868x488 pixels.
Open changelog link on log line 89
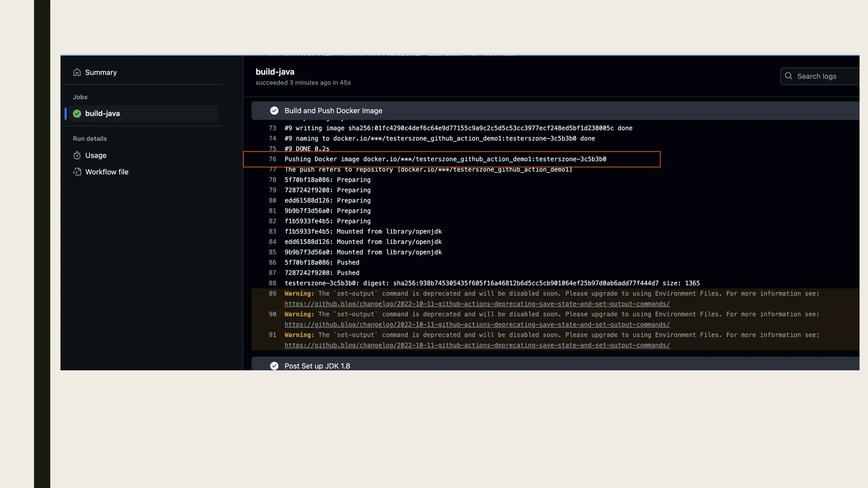477,304
